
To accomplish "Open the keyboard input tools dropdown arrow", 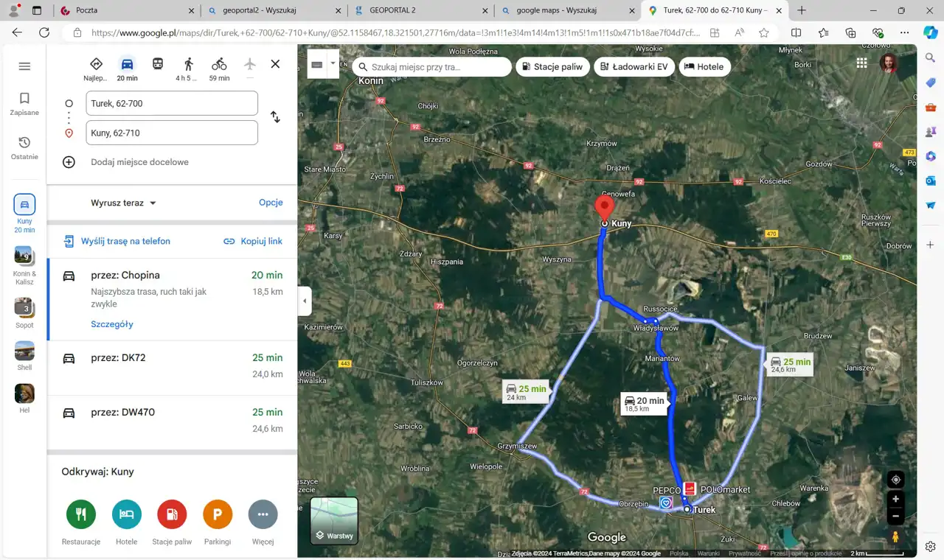I will click(x=333, y=64).
